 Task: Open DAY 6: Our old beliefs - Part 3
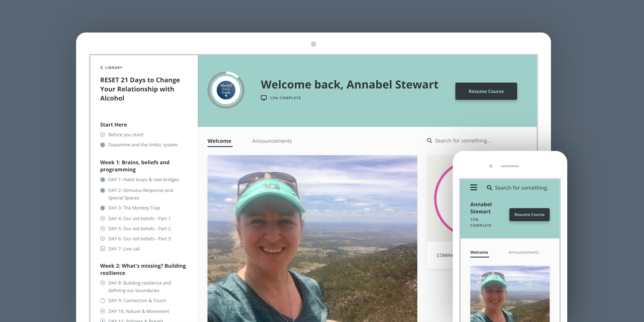(x=140, y=239)
